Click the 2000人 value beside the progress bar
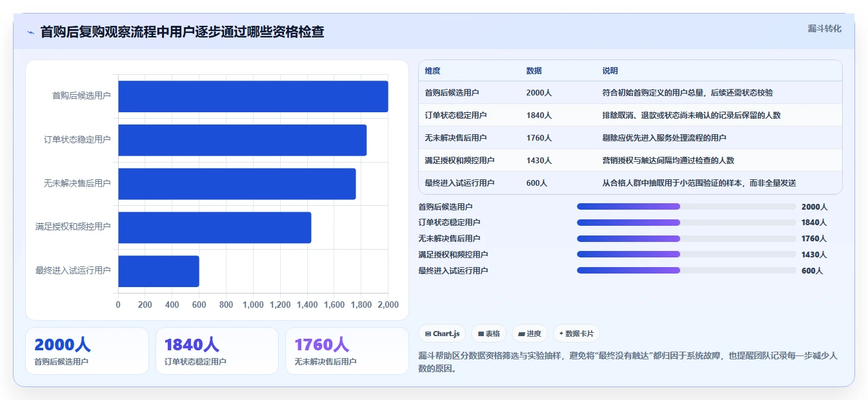Viewport: 868px width, 400px height. [814, 207]
